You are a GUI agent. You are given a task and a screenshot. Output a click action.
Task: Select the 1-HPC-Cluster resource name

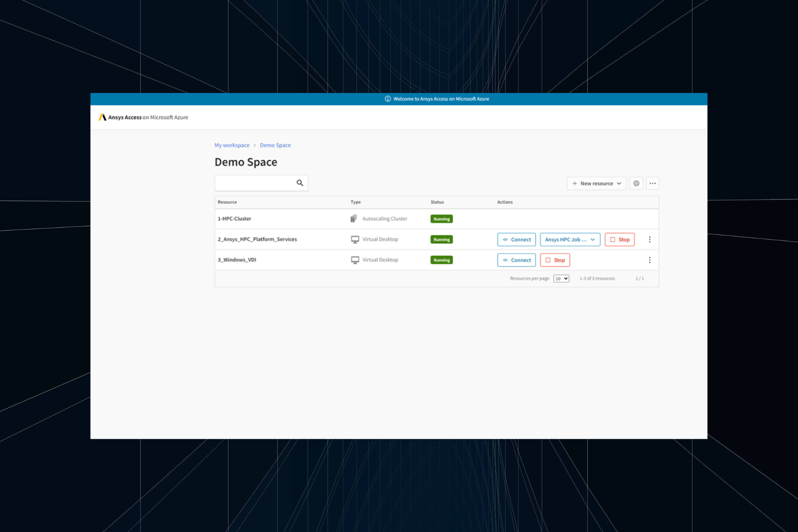tap(234, 219)
